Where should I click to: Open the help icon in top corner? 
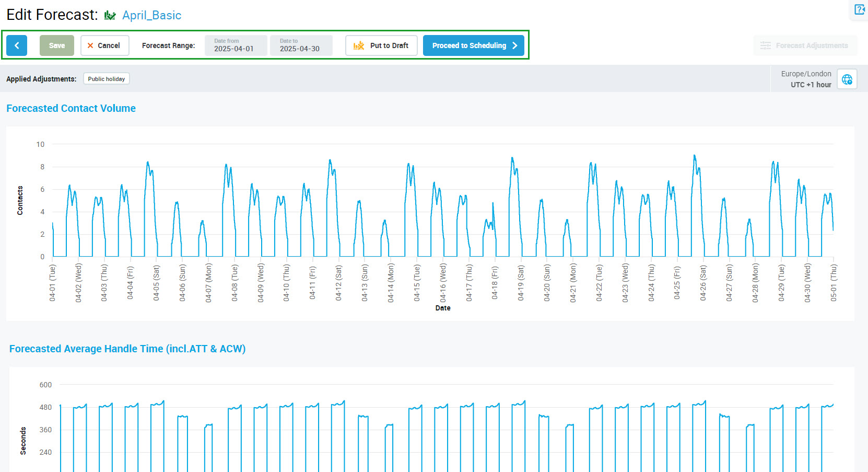[x=859, y=10]
